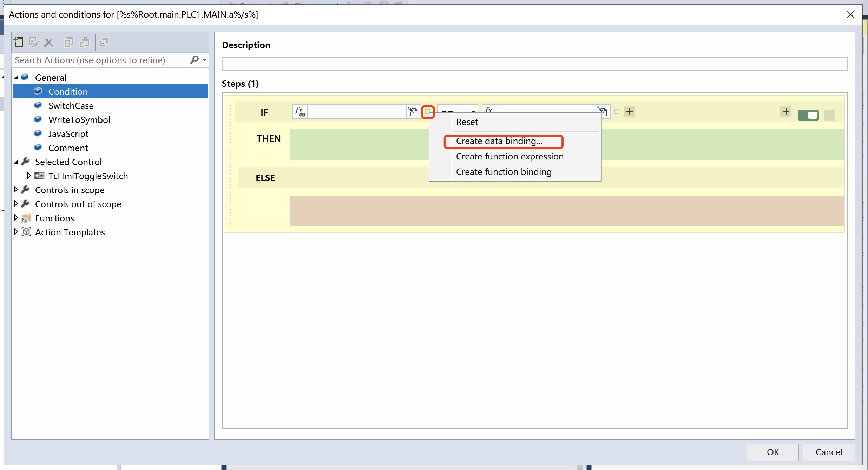The image size is (868, 470).
Task: Select Create function expression menu item
Action: pyautogui.click(x=509, y=157)
